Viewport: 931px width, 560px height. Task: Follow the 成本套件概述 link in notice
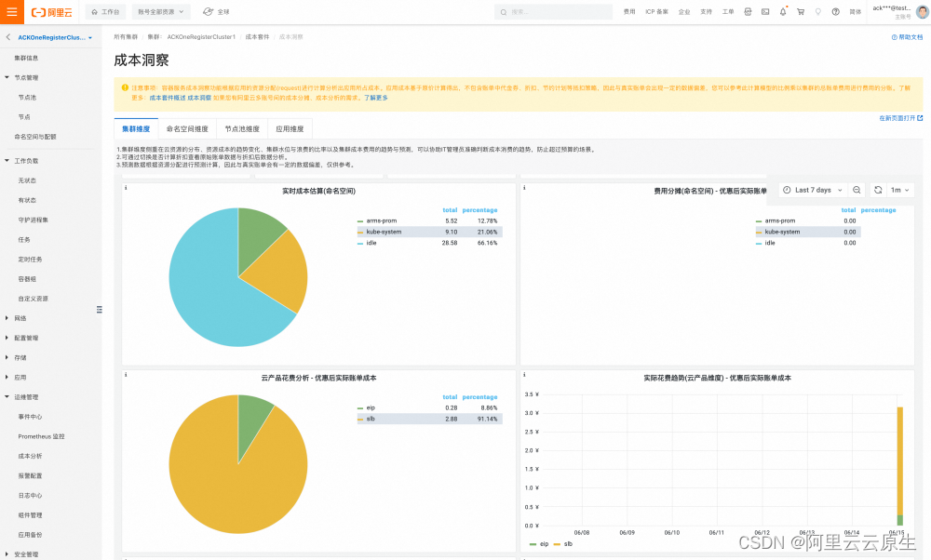[168, 98]
